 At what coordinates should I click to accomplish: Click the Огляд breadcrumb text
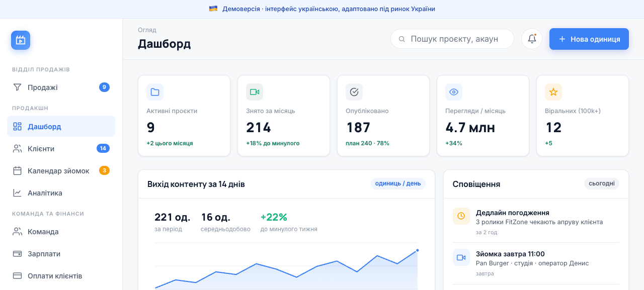coord(147,30)
